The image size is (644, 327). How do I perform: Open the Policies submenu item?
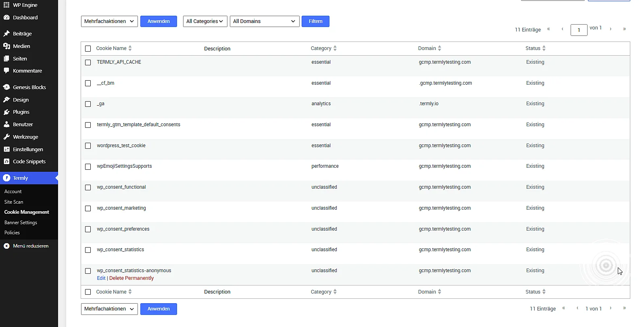point(12,233)
